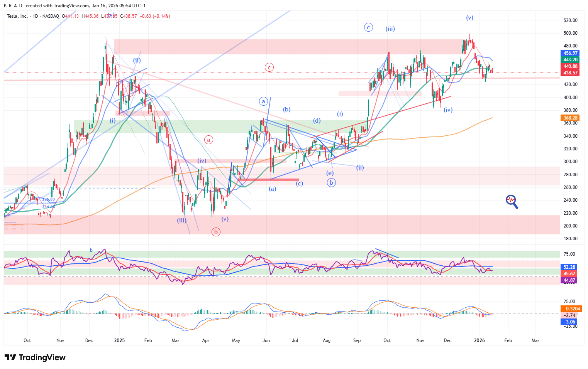Select the blue circled 'b' wave label
Viewport: 588px width, 369px height.
tap(331, 183)
